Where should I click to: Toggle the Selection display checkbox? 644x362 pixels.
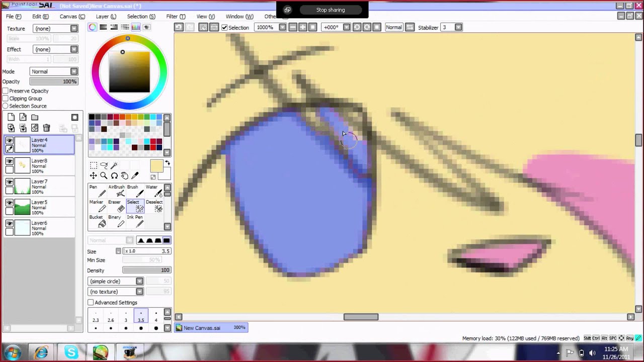[224, 27]
